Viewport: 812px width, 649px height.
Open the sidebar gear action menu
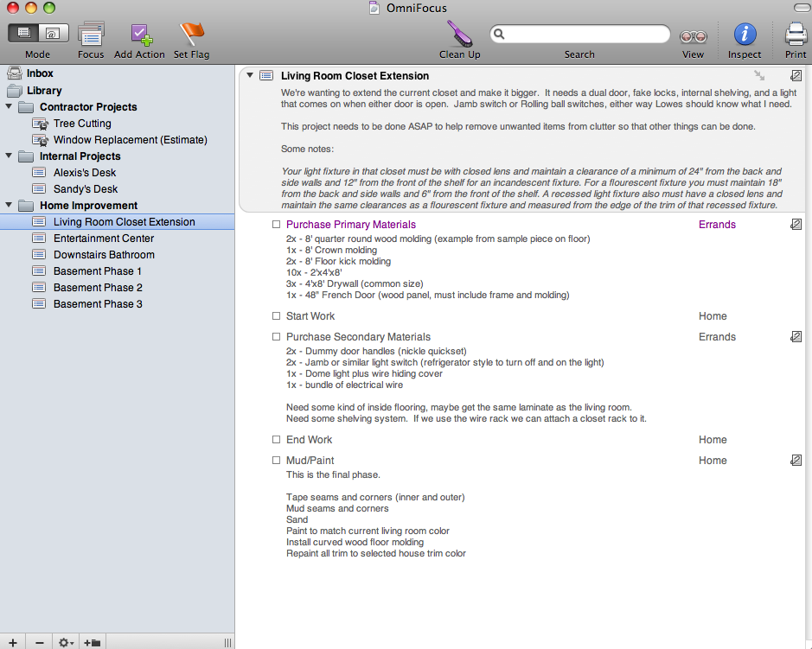click(66, 642)
